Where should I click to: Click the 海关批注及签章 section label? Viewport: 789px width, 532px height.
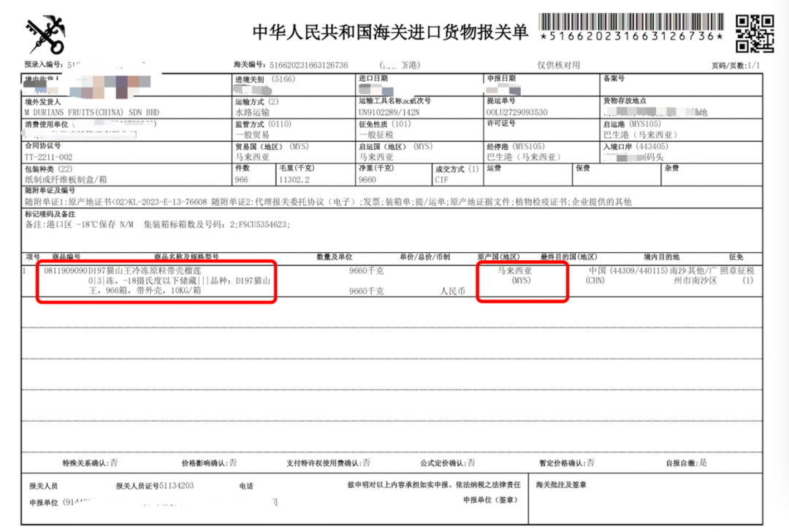[561, 484]
